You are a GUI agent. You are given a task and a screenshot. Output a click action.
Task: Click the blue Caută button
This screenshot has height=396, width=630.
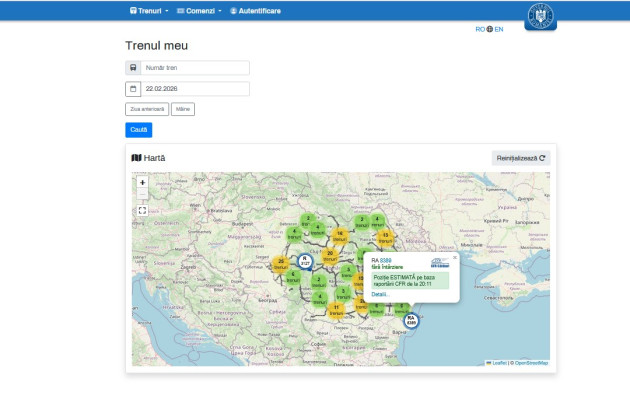139,130
